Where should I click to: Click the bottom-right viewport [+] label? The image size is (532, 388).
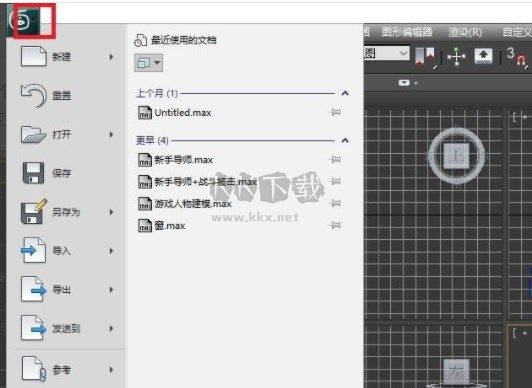521,333
